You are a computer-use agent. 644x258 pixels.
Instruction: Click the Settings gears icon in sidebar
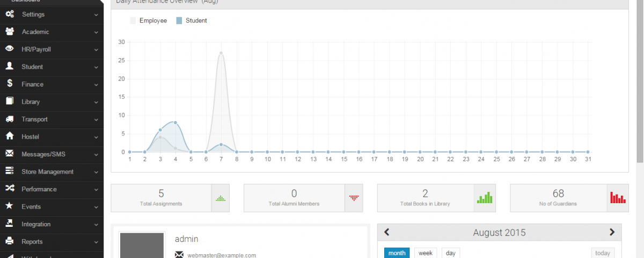tap(10, 15)
